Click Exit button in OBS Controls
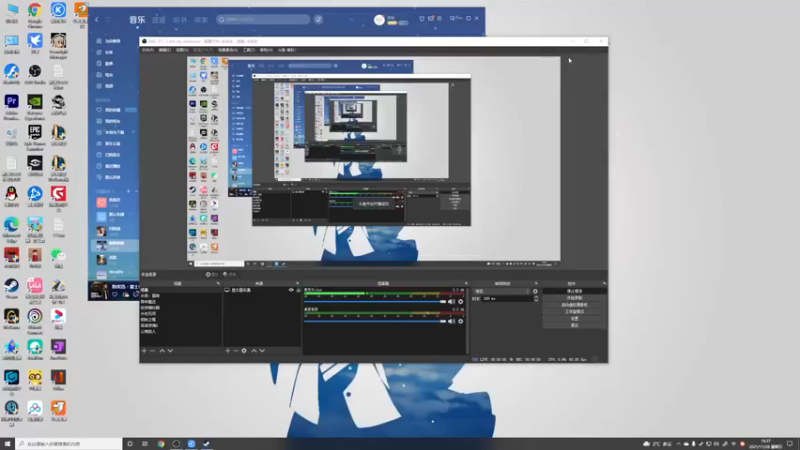This screenshot has height=450, width=800. (574, 325)
